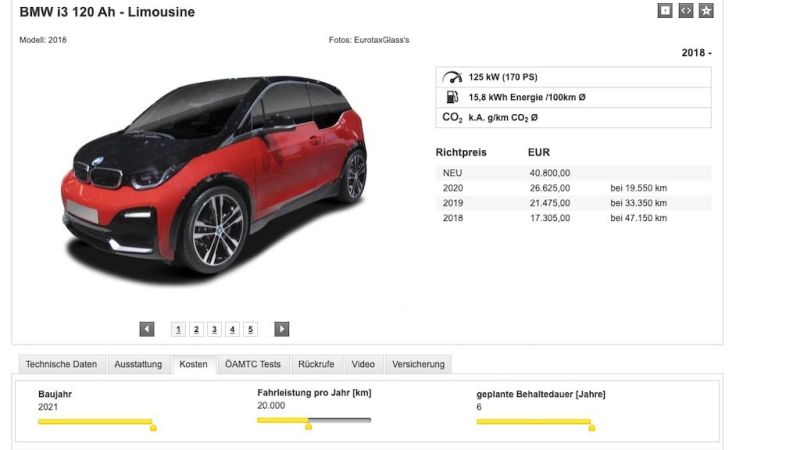
Task: Open the Versicherung tab
Action: pos(418,364)
